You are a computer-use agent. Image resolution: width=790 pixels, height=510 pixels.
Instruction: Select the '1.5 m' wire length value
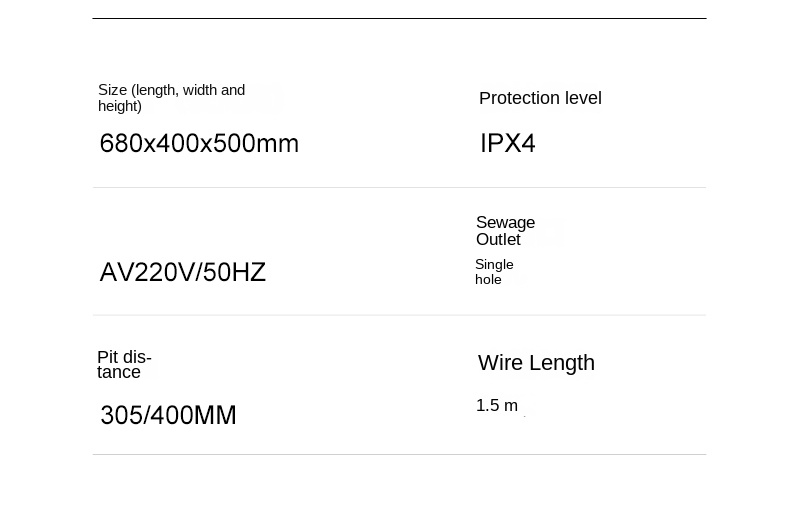click(497, 406)
